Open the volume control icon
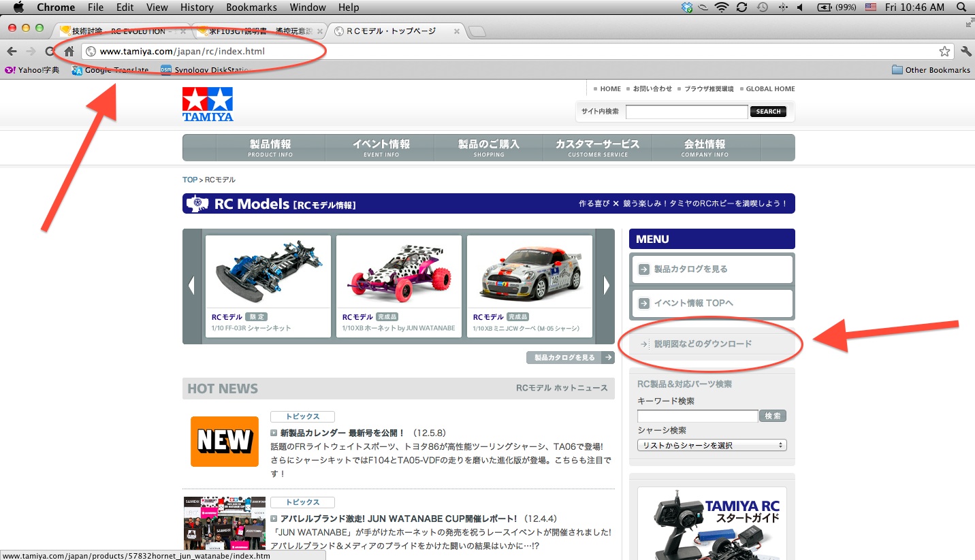The width and height of the screenshot is (975, 560). pyautogui.click(x=800, y=7)
